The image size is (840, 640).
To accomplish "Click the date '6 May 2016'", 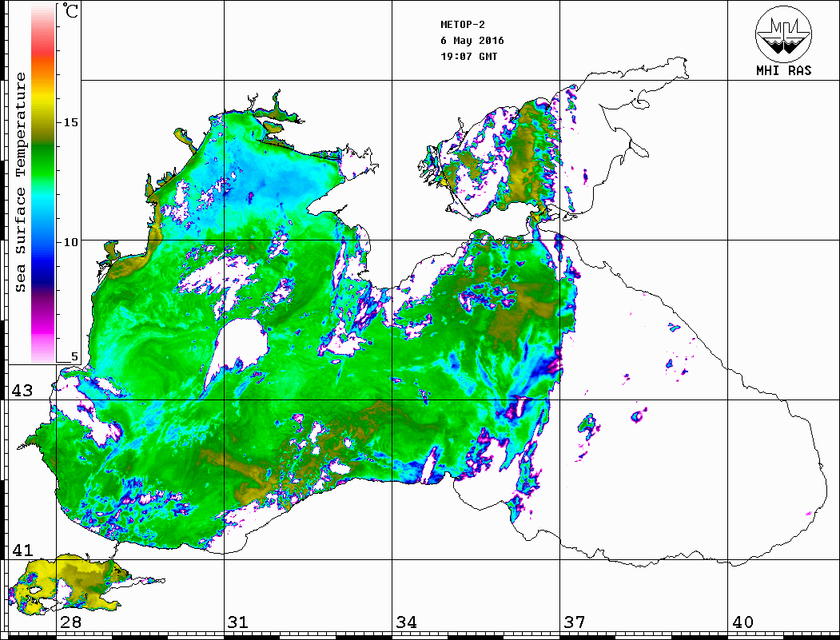I will [472, 41].
